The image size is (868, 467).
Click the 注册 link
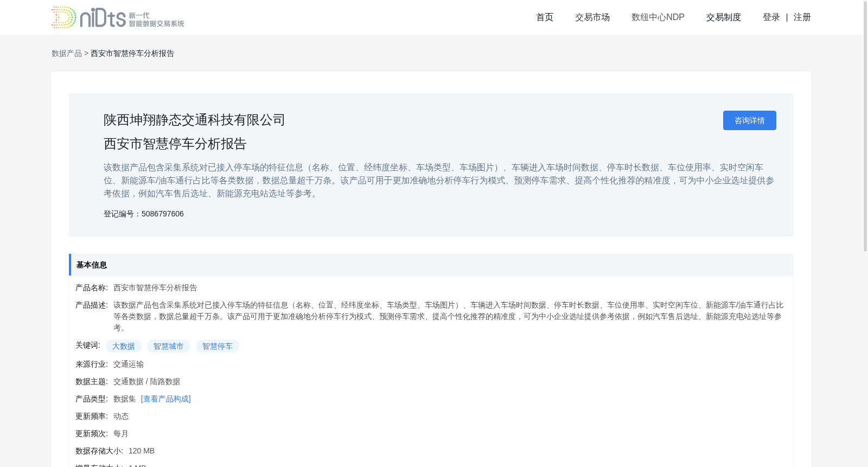point(802,17)
